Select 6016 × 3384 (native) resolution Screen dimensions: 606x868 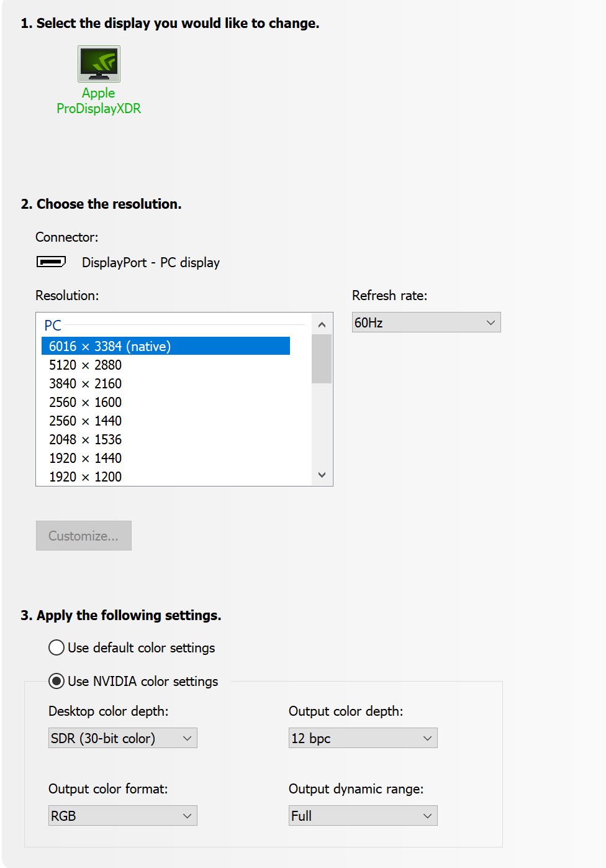click(166, 346)
